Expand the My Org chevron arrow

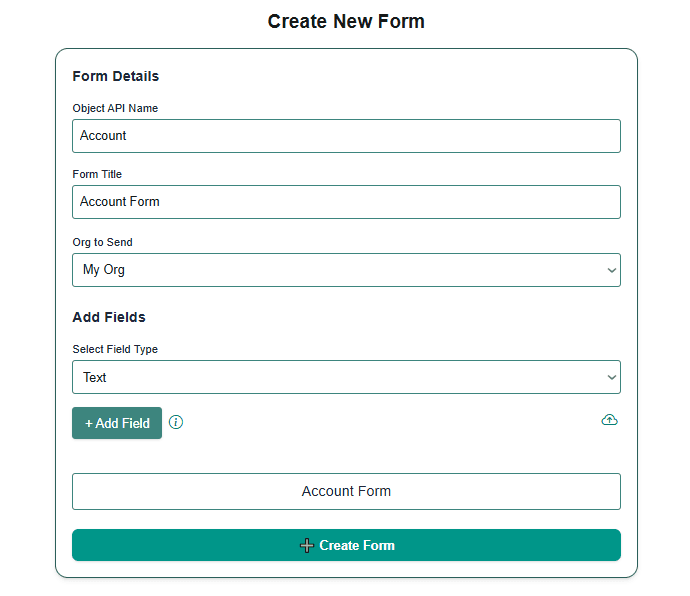point(611,270)
